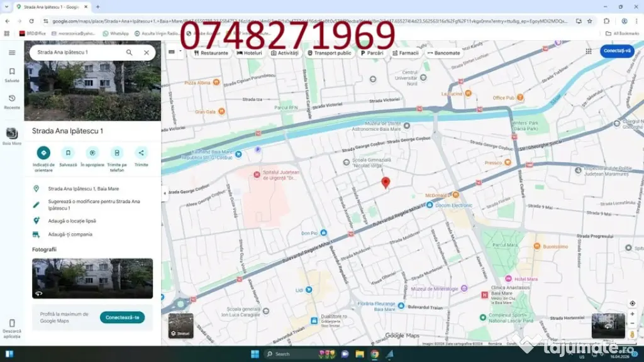Viewport: 644px width, 362px height.
Task: Open the Straturi layers thumbnail
Action: click(180, 326)
